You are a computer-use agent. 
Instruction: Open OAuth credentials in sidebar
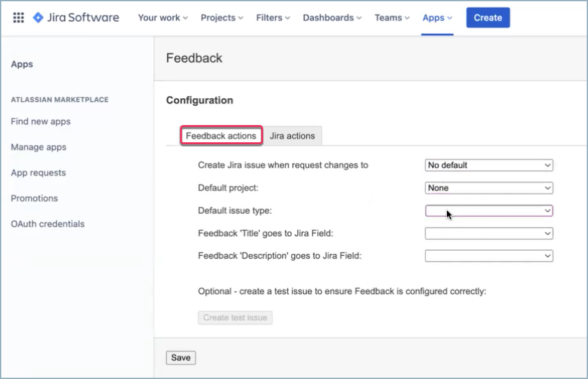click(x=48, y=224)
